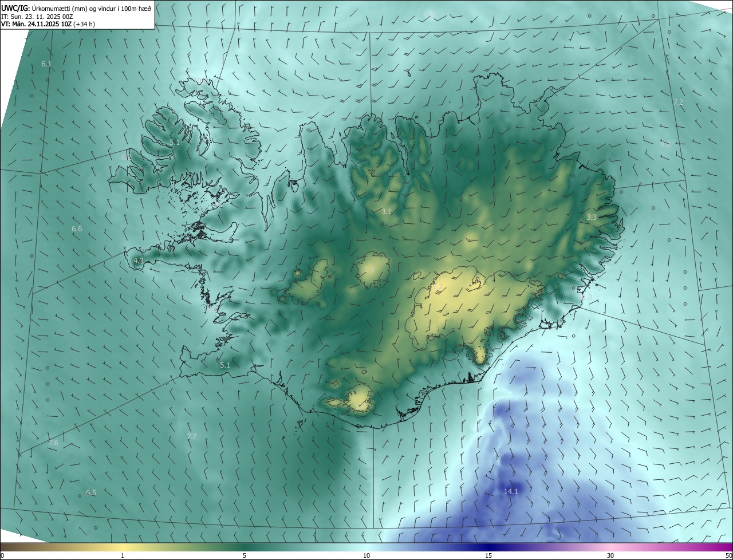This screenshot has height=560, width=733.
Task: Click the 7.6 value label
Action: (x=53, y=443)
